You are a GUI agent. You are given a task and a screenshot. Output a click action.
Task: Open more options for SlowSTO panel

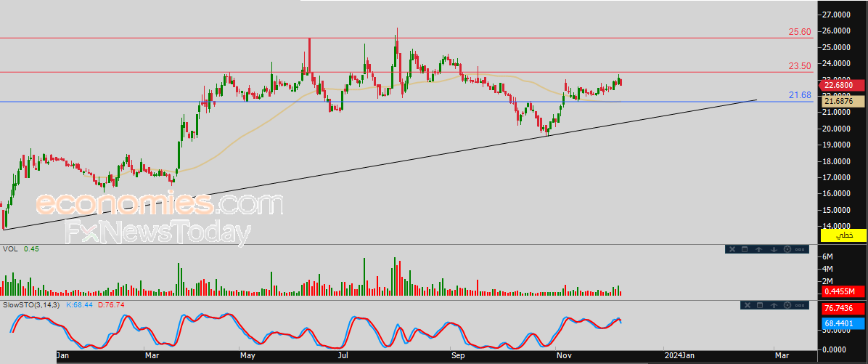point(800,306)
